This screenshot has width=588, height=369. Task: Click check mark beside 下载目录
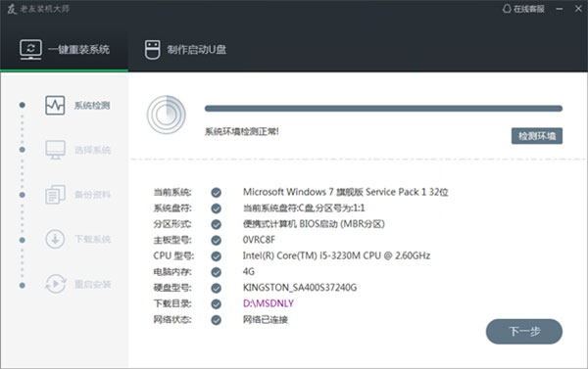point(216,303)
